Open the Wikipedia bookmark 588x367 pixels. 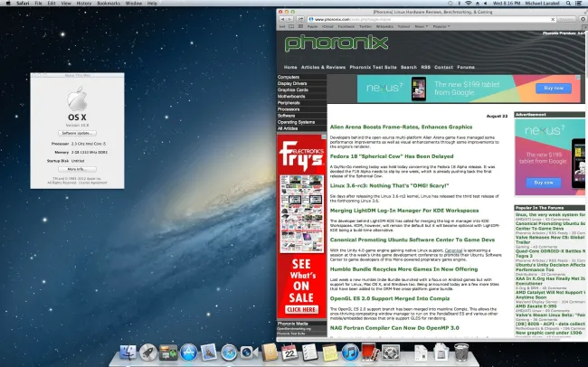pos(384,26)
